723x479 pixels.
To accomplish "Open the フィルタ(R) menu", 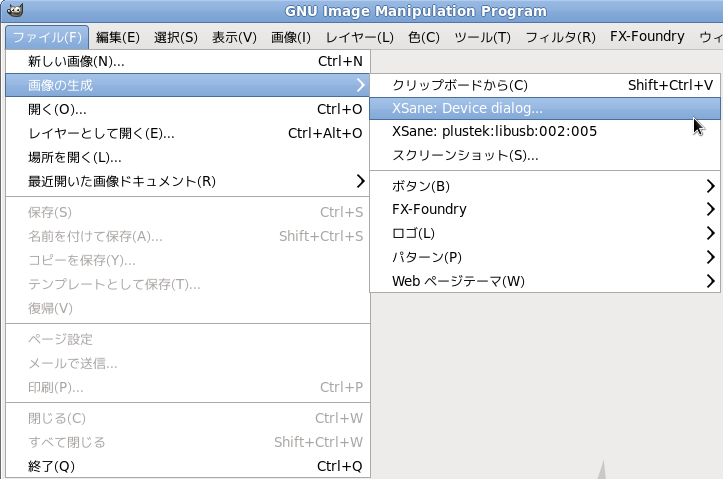I will click(561, 37).
